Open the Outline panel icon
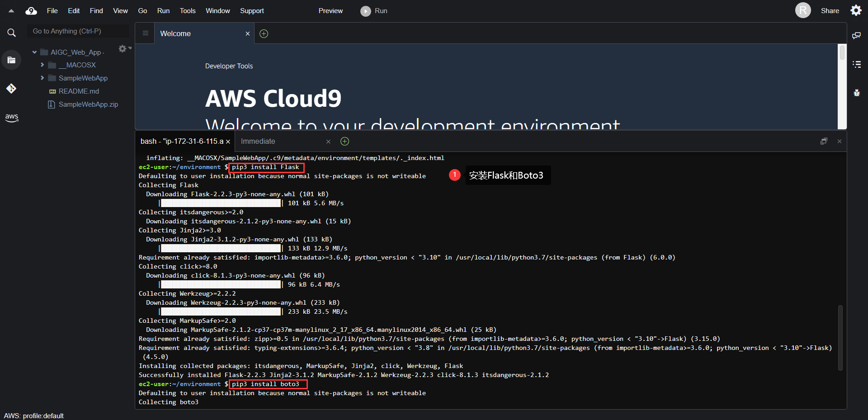 click(856, 64)
